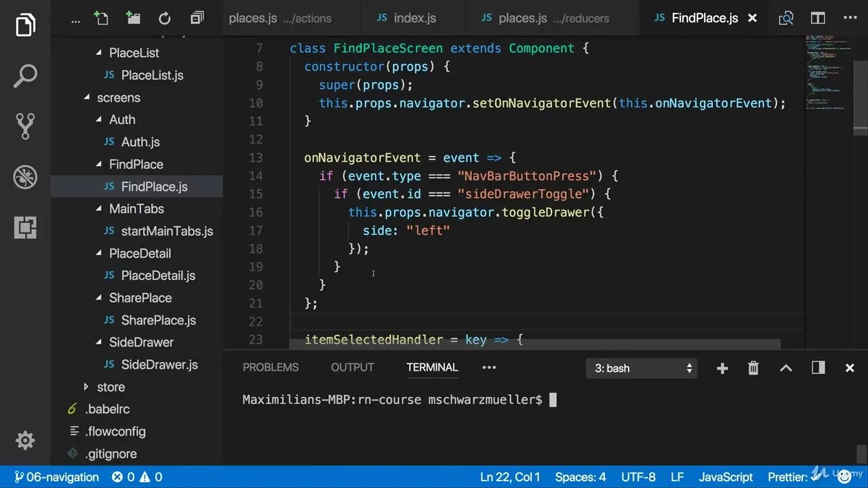This screenshot has height=488, width=868.
Task: Open errors and warnings count in status bar
Action: 137,477
